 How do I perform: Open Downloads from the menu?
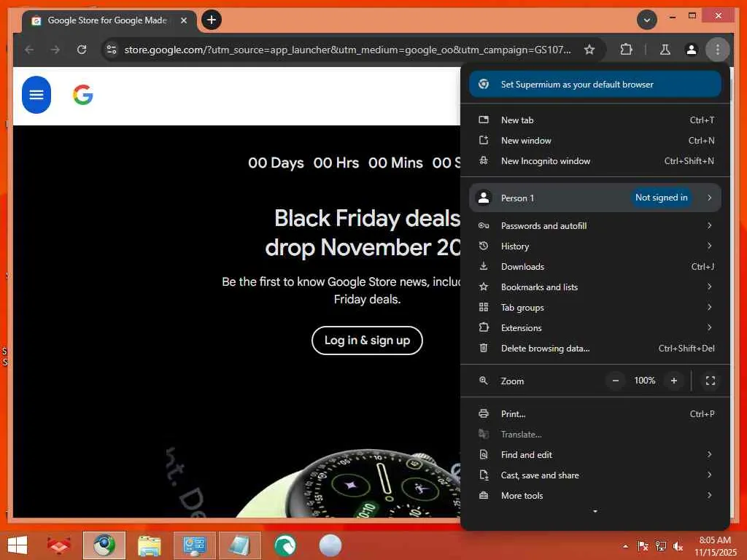595,267
